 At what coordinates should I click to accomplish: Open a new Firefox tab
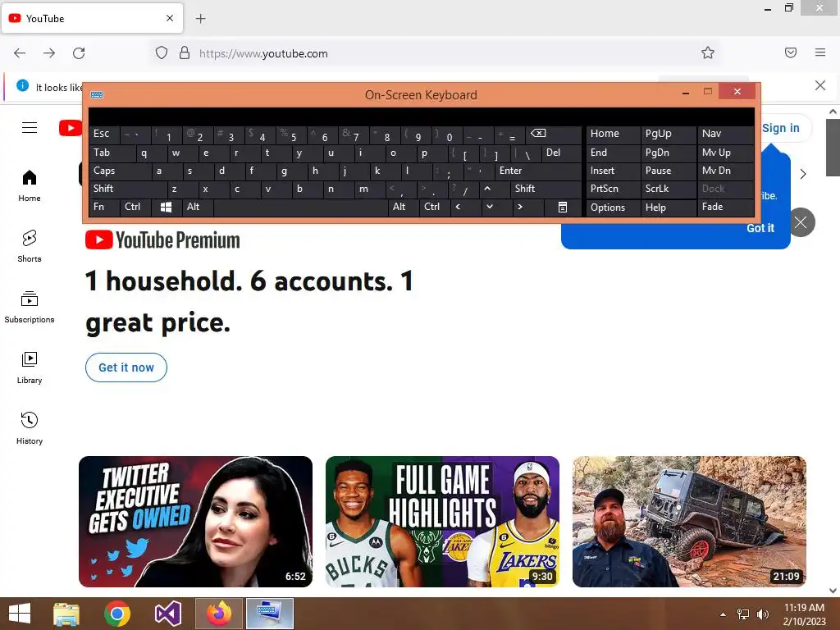click(x=200, y=19)
